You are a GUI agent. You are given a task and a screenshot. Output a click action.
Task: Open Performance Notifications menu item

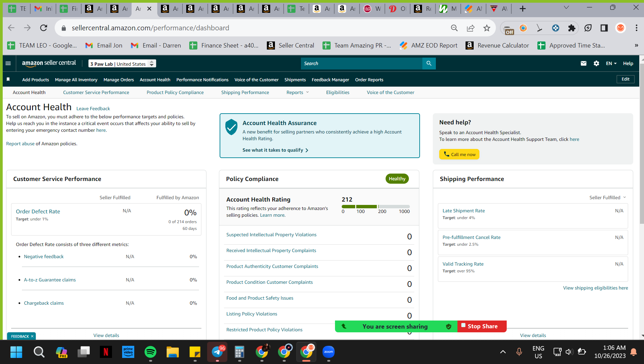[x=202, y=80]
